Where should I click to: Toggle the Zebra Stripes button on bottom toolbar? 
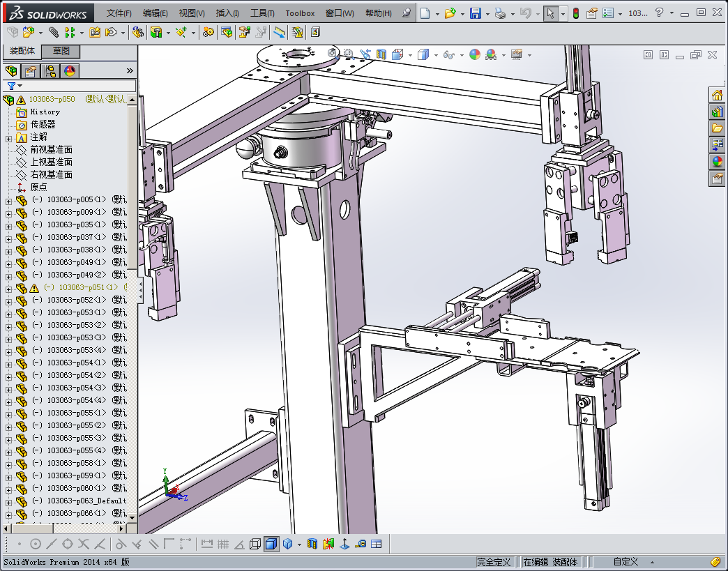click(312, 544)
